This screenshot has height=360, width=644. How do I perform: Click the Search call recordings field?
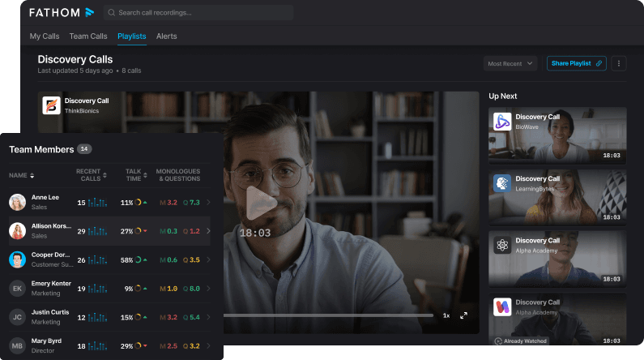[198, 13]
